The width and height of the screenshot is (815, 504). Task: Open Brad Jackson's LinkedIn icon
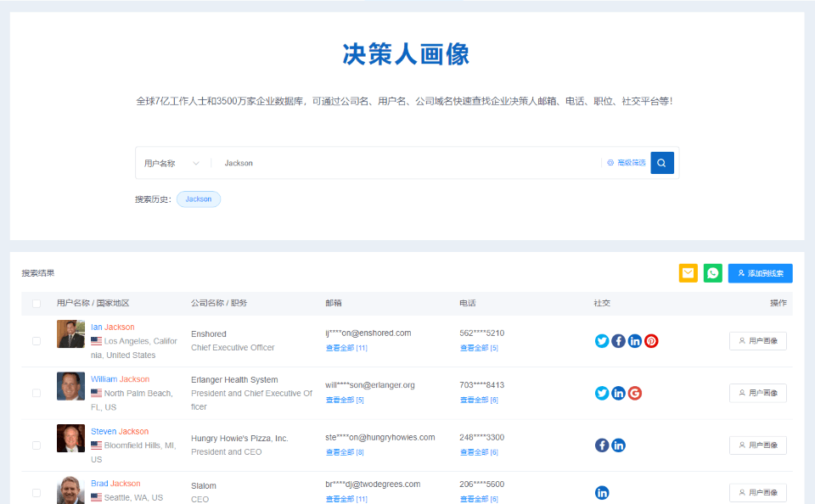pos(602,493)
